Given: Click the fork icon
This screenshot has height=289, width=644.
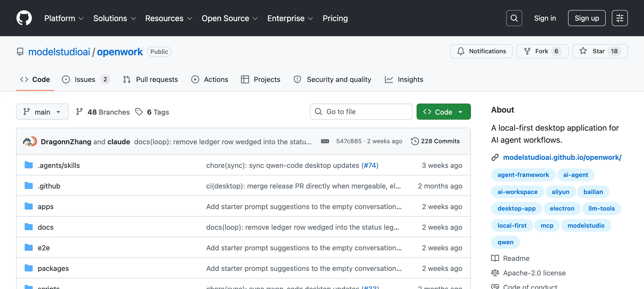Looking at the screenshot, I should tap(527, 51).
